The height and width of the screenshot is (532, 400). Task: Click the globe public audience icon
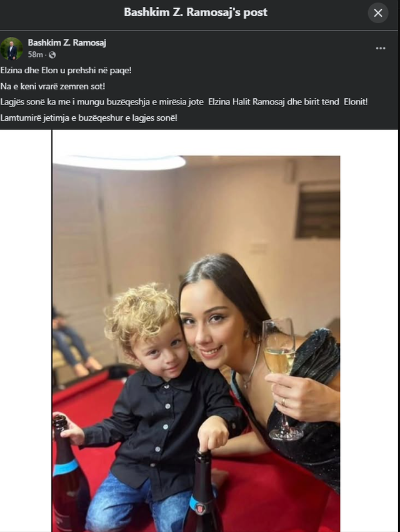[x=52, y=54]
